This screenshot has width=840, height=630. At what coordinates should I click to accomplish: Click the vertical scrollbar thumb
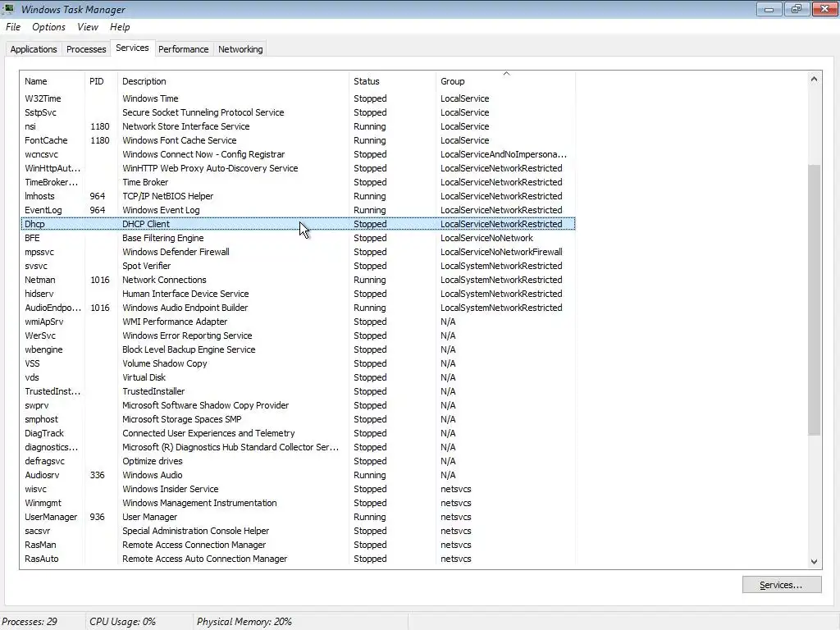coord(815,300)
